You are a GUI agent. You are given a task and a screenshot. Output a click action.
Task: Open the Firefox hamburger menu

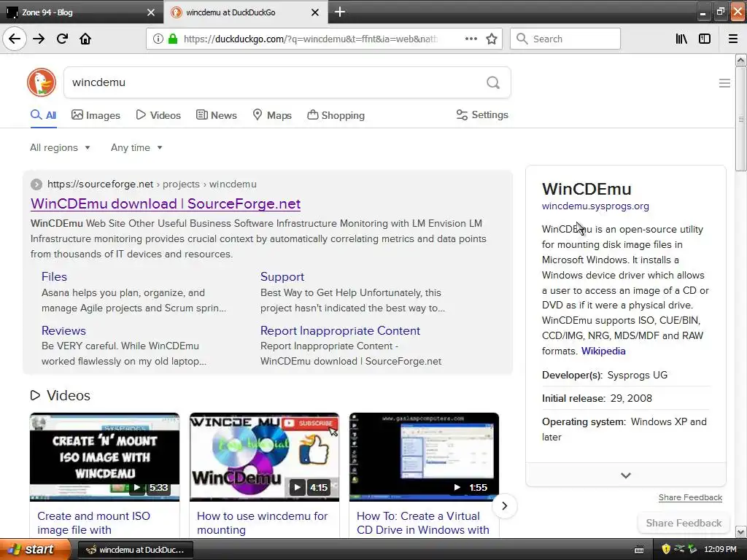click(733, 39)
